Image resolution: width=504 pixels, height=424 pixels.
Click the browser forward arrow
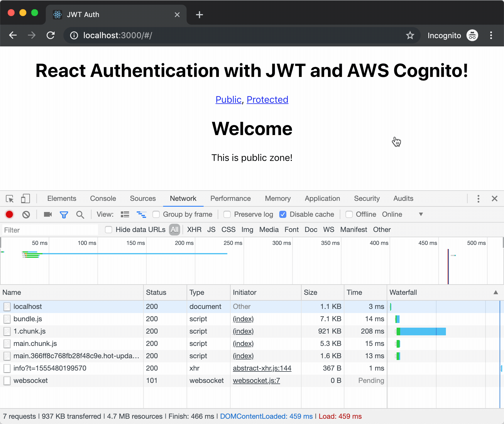point(32,36)
